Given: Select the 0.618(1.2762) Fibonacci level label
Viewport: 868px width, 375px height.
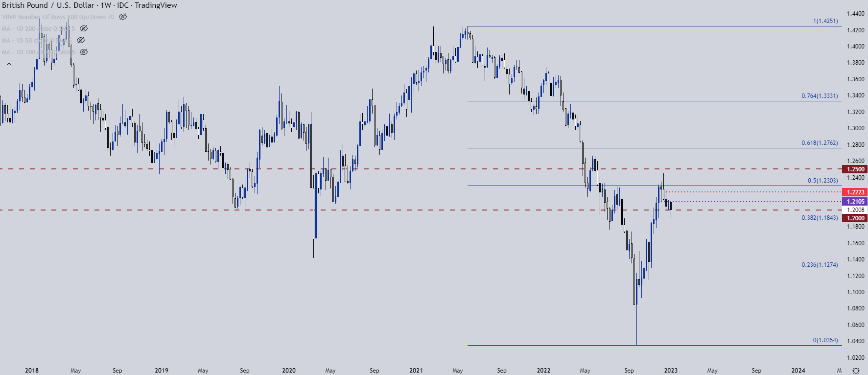Looking at the screenshot, I should tap(820, 143).
